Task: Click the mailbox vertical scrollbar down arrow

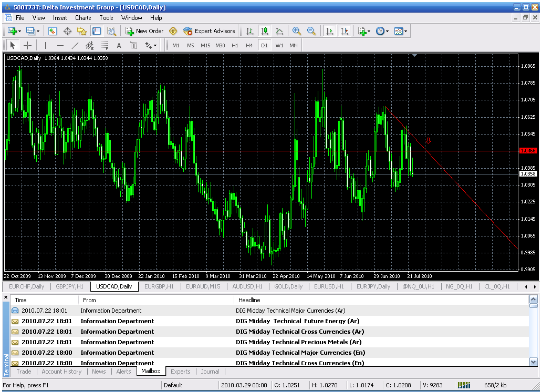Action: 533,362
